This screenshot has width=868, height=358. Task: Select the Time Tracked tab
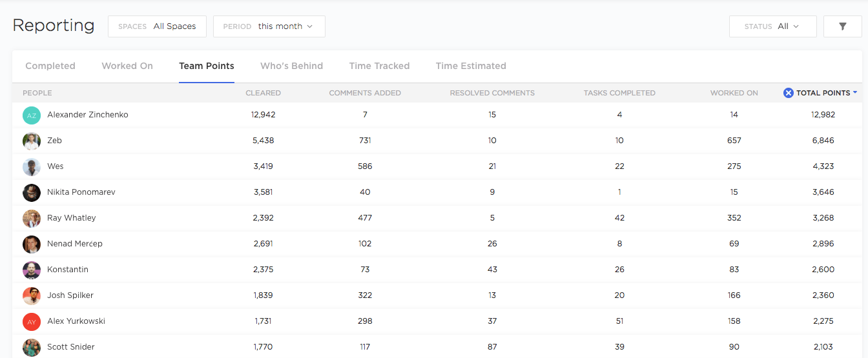point(379,66)
